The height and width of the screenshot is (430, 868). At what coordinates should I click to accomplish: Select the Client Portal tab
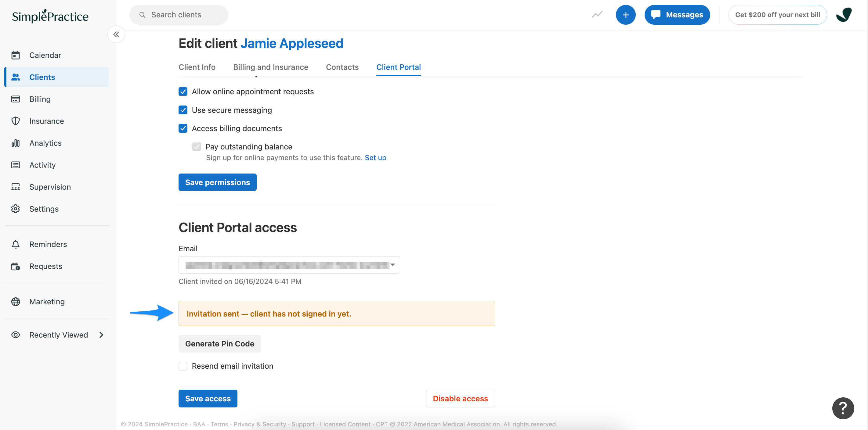pyautogui.click(x=398, y=67)
